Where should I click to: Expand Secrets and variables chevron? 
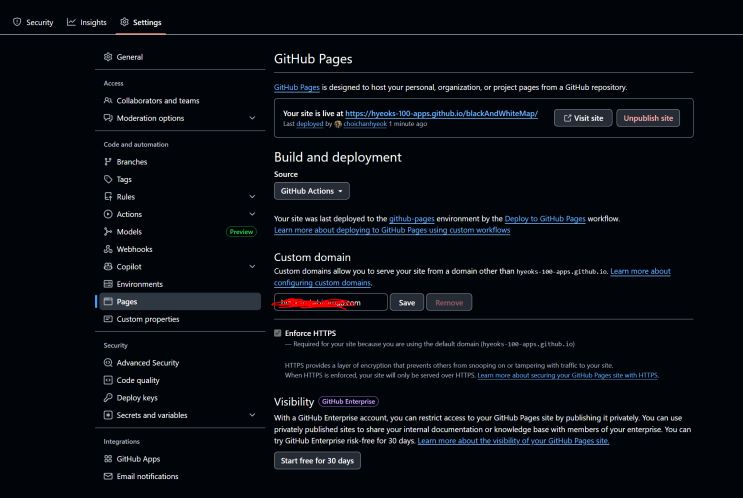pos(253,415)
